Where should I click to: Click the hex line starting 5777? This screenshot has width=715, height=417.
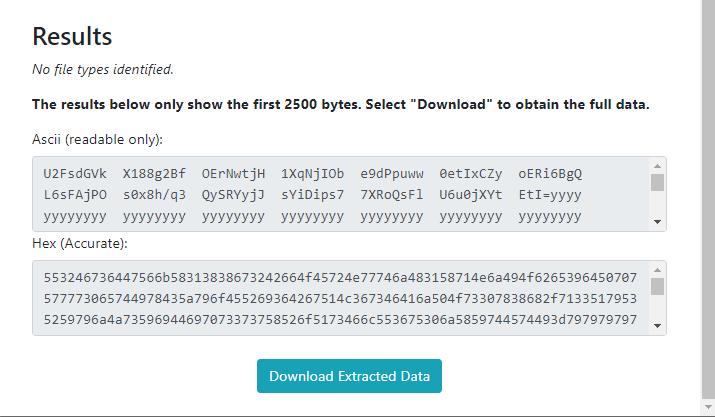(340, 298)
